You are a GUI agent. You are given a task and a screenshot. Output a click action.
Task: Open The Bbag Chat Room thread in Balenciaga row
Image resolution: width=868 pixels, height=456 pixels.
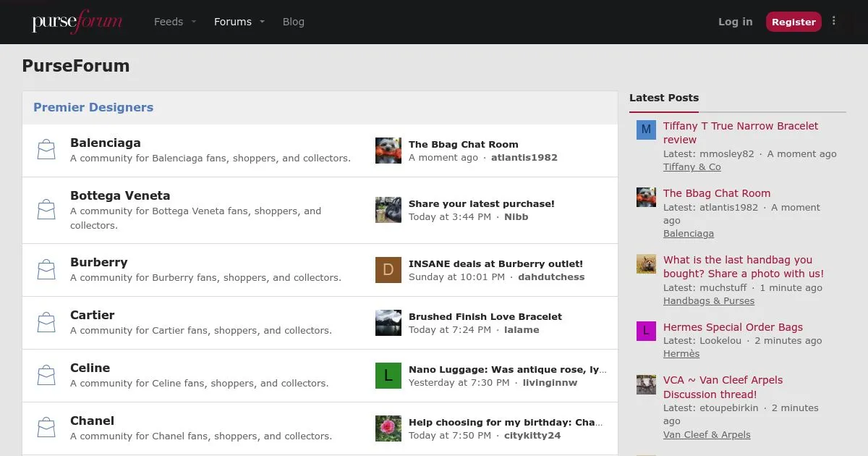[464, 144]
